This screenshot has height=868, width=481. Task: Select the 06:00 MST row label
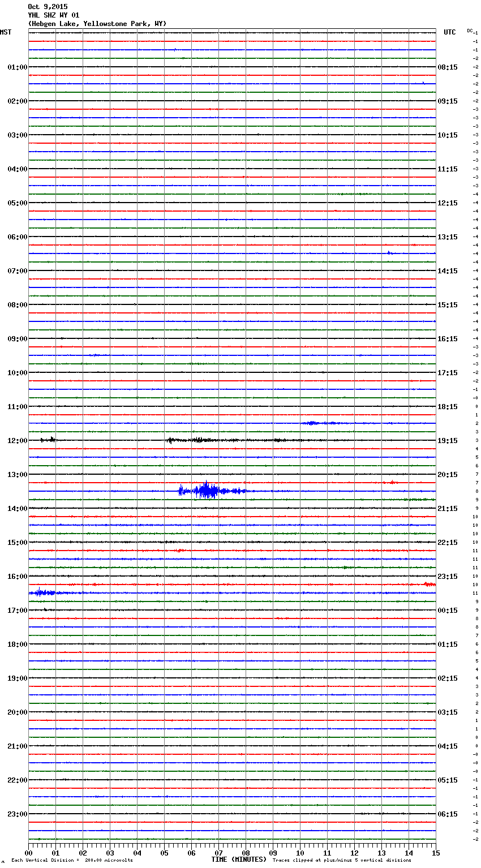(17, 237)
